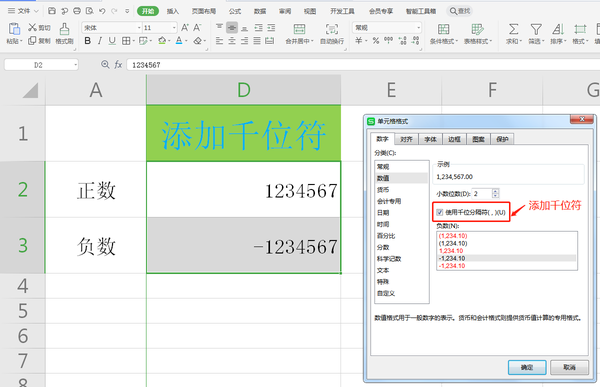Increase decimal places with stepper arrow

click(496, 191)
